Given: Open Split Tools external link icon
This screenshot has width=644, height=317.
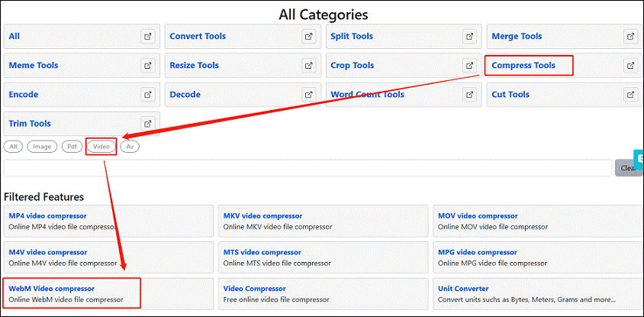Looking at the screenshot, I should coord(469,36).
